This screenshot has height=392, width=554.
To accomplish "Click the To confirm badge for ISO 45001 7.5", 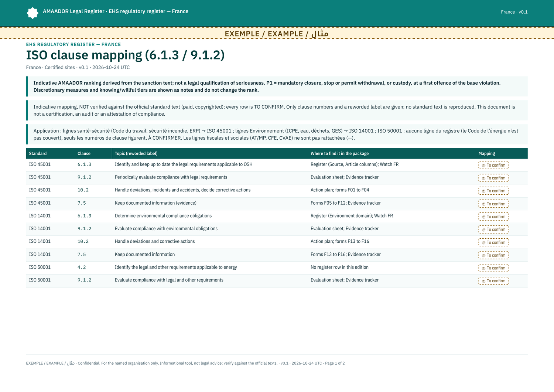I will (493, 204).
